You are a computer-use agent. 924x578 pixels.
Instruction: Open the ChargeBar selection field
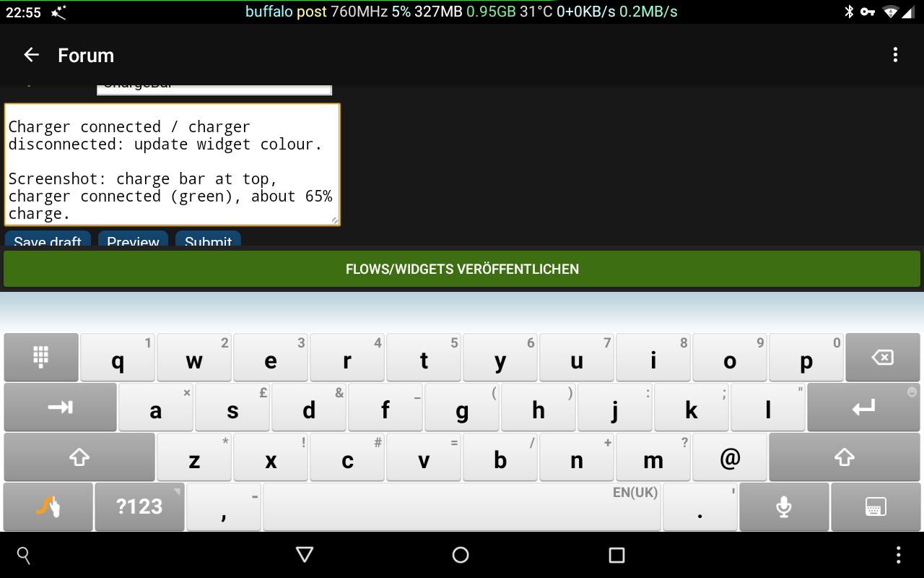(x=214, y=85)
